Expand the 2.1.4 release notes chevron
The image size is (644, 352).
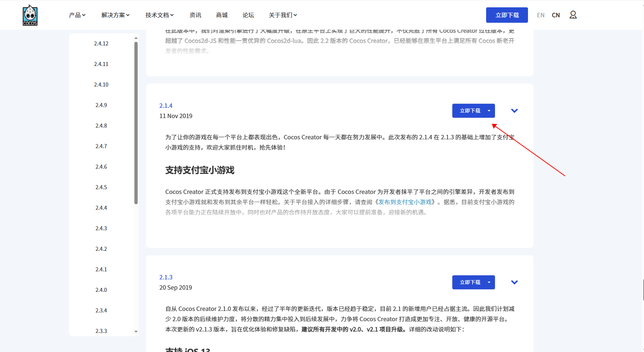click(x=514, y=111)
